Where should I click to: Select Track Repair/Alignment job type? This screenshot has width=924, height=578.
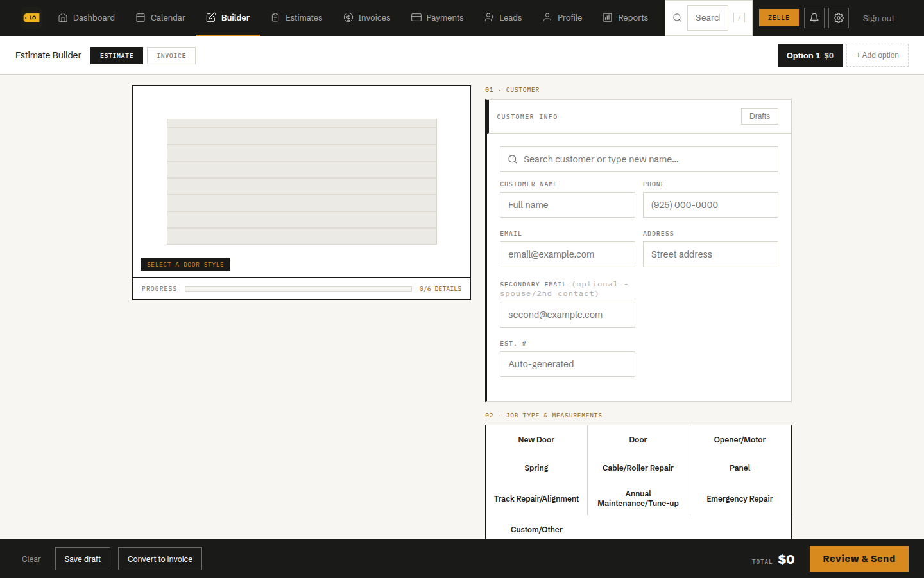(x=536, y=499)
